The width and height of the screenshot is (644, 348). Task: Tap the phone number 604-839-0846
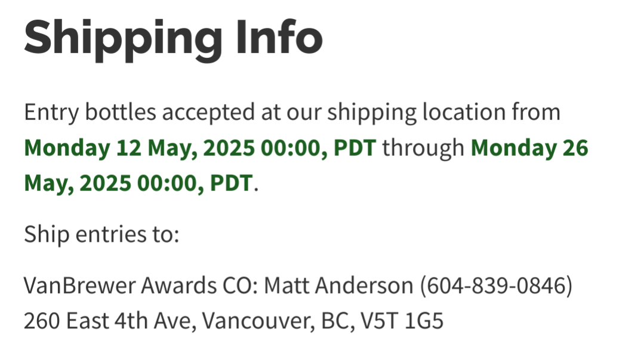pyautogui.click(x=496, y=285)
